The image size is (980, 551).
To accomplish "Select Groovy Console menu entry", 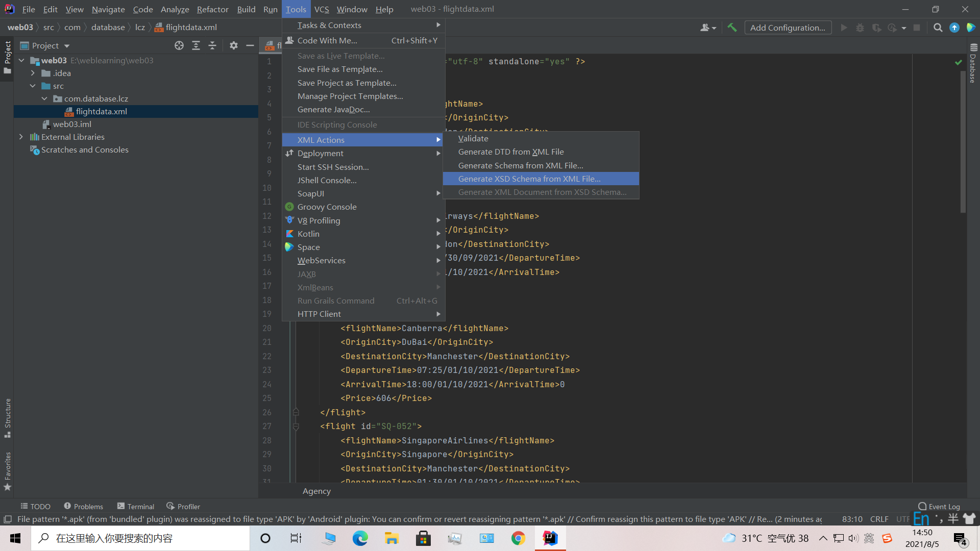I will (x=363, y=207).
